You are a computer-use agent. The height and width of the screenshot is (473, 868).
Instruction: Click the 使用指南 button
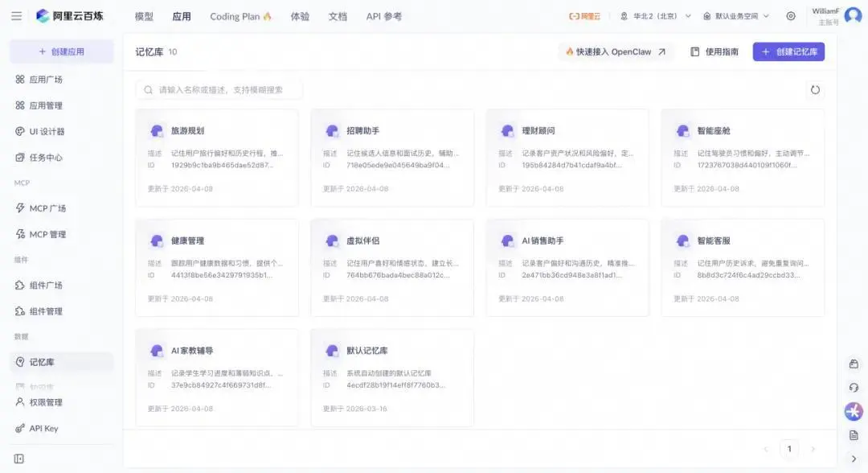click(714, 51)
